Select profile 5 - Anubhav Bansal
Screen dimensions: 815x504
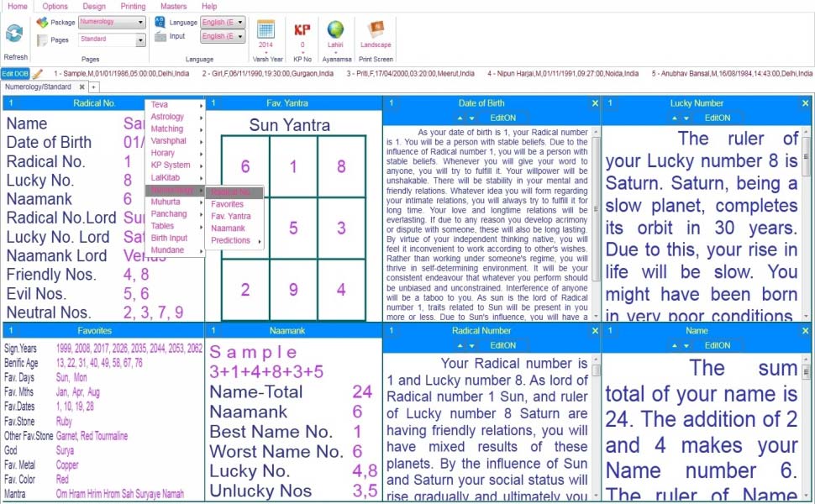pyautogui.click(x=732, y=74)
